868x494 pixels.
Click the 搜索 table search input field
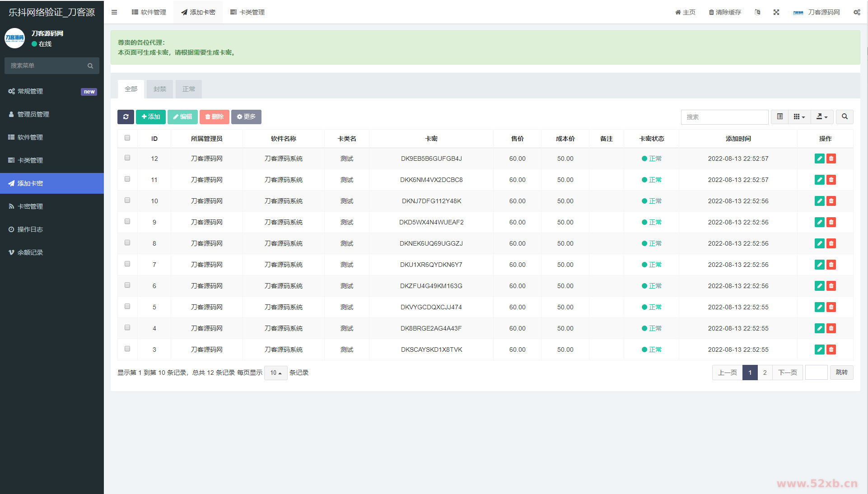point(724,117)
